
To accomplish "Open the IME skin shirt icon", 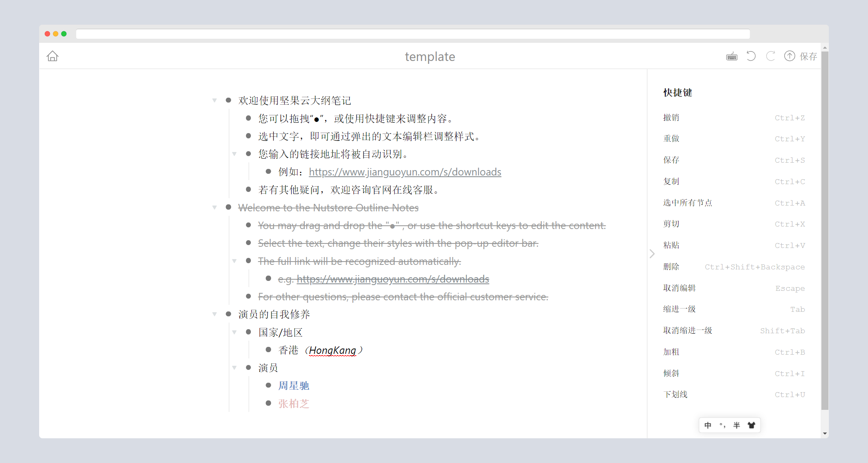I will click(x=751, y=425).
